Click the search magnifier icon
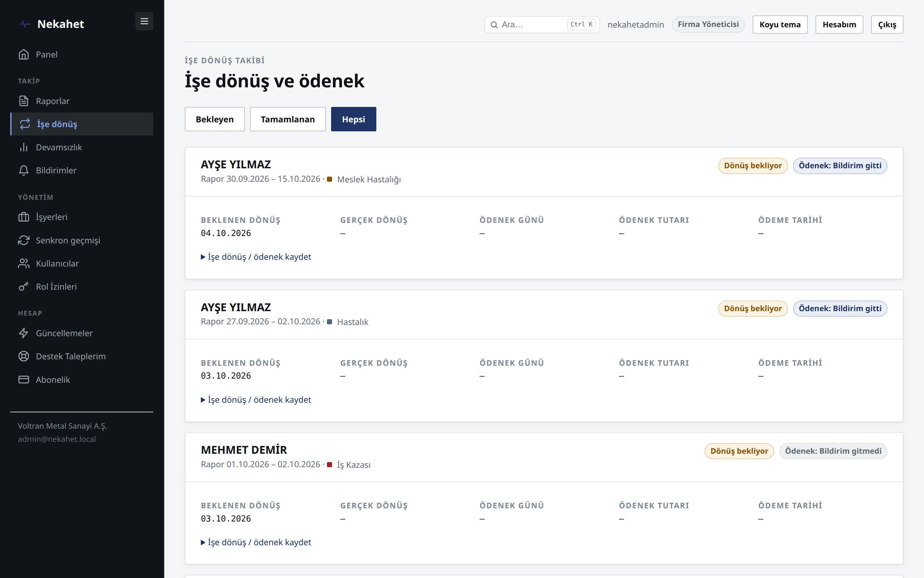Screen dimensions: 924x578 point(494,25)
